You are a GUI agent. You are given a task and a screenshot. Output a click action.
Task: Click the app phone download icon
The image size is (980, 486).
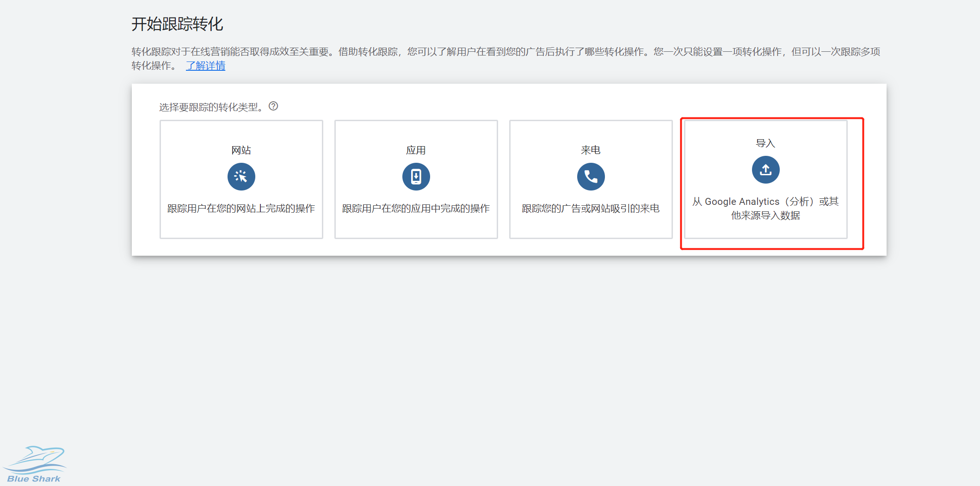click(416, 177)
